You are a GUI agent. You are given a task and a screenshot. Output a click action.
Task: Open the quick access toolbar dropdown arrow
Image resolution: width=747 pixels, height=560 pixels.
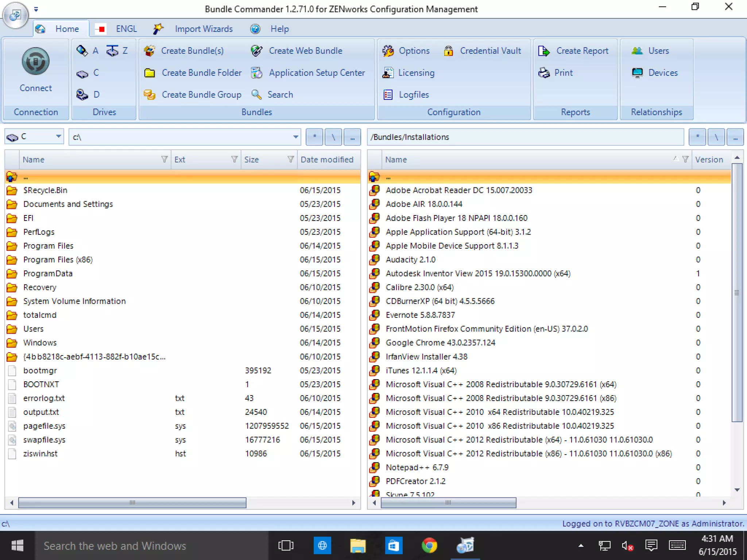[36, 9]
